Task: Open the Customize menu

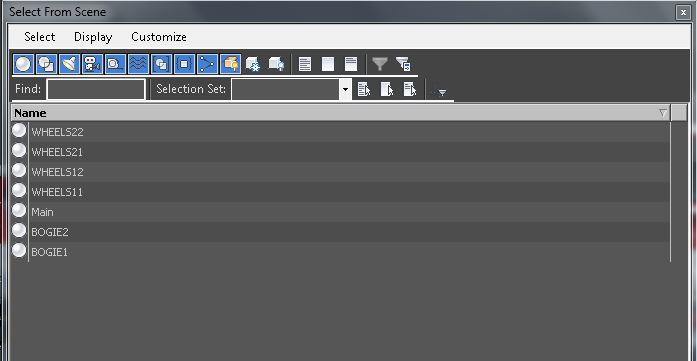Action: pyautogui.click(x=159, y=37)
